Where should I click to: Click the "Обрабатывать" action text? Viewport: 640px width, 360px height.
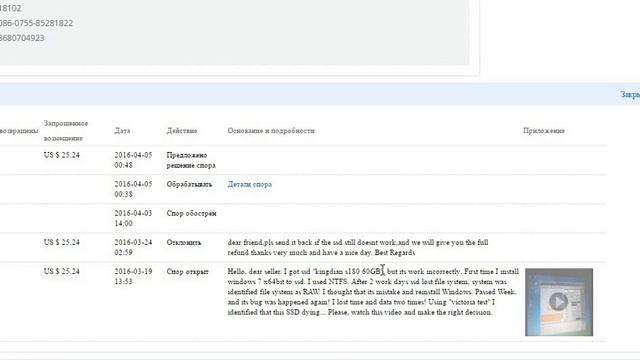(x=189, y=184)
